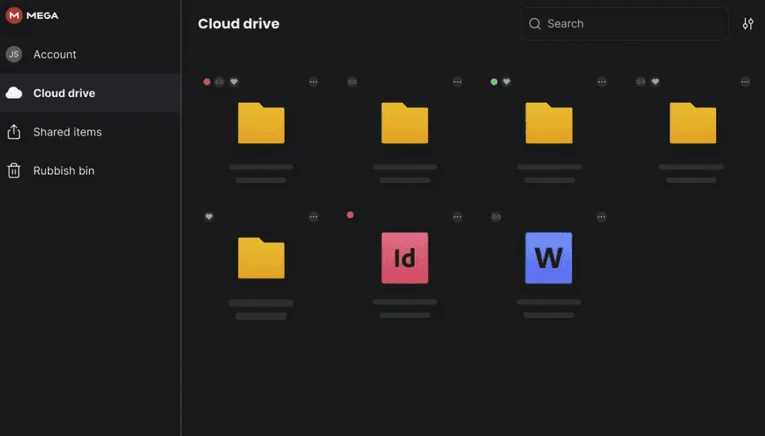Click link icon on the link-only folder
765x436 pixels.
[x=352, y=82]
